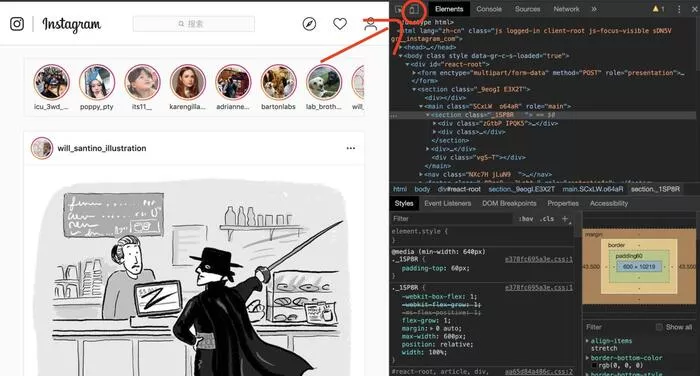The width and height of the screenshot is (700, 376).
Task: Collapse the <main class="SCxLW o64aR"> node
Action: click(421, 106)
